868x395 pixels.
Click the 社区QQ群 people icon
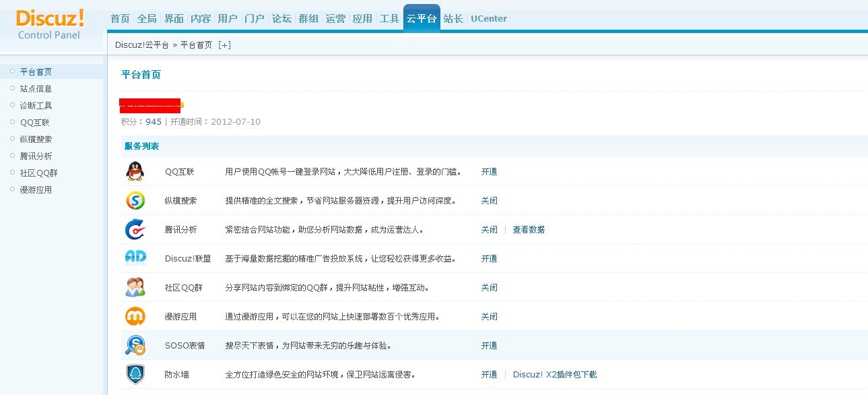[135, 287]
